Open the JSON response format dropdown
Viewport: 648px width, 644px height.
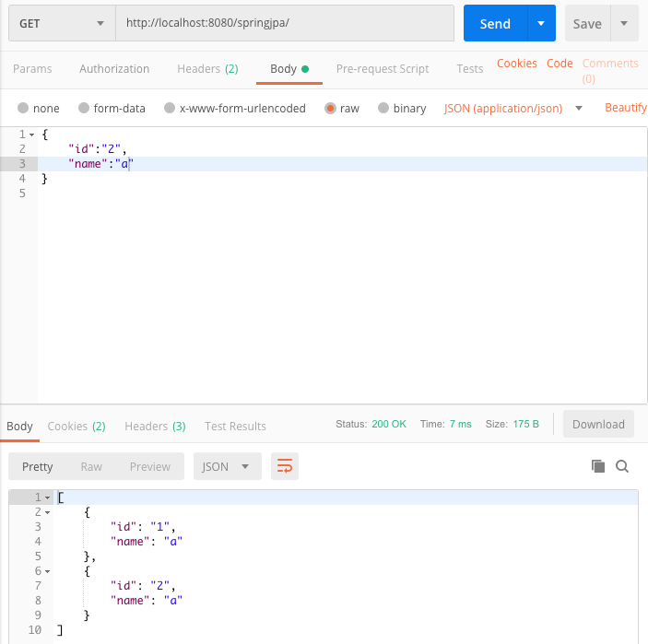[228, 466]
